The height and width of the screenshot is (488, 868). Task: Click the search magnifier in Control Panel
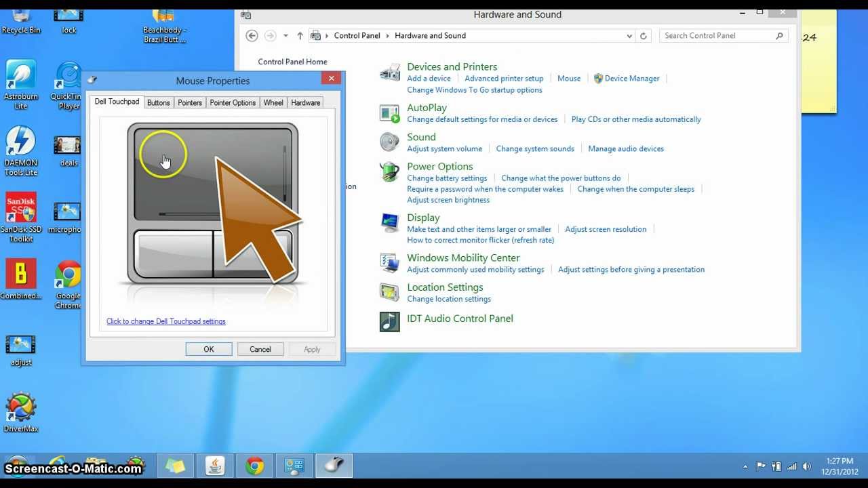tap(780, 36)
